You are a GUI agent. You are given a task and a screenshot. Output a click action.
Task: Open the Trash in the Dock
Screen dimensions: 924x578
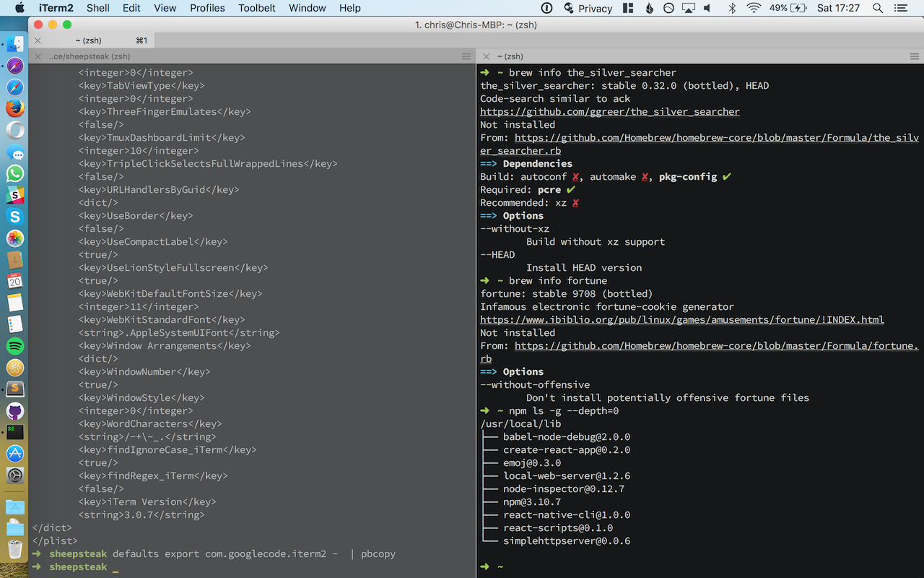15,550
